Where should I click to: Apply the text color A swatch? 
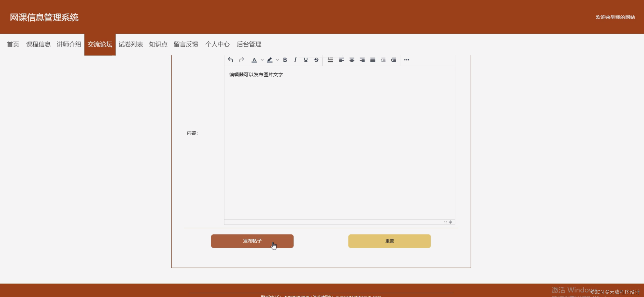pyautogui.click(x=254, y=60)
